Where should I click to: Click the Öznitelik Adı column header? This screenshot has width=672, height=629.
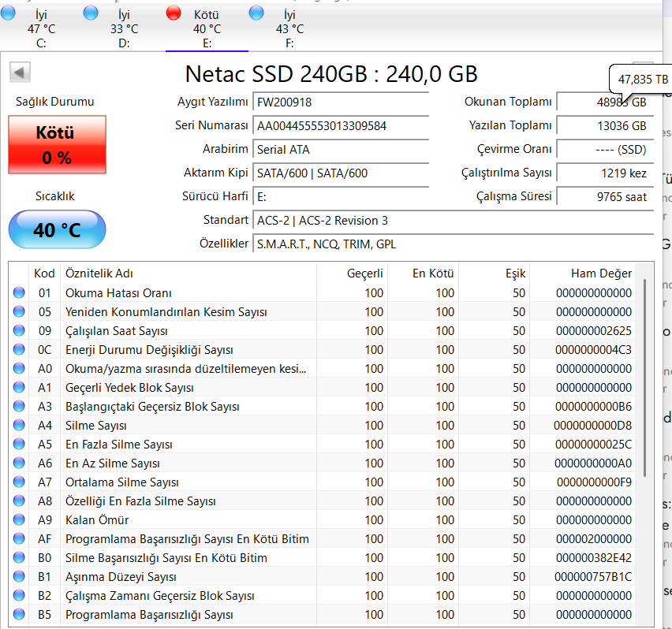click(x=189, y=274)
